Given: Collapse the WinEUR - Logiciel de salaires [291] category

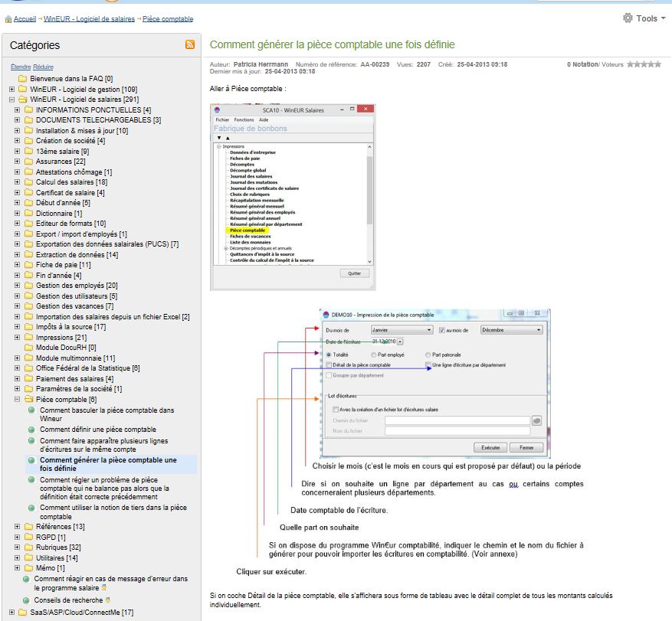Looking at the screenshot, I should pos(11,100).
